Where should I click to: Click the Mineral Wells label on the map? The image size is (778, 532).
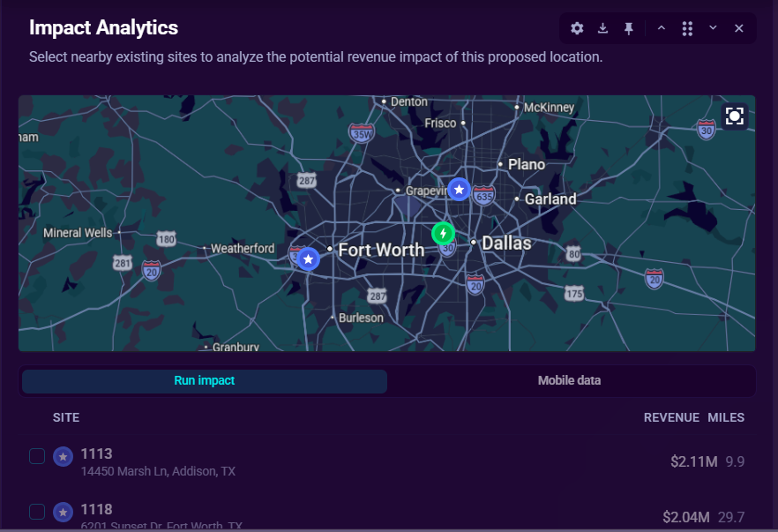[x=78, y=233]
